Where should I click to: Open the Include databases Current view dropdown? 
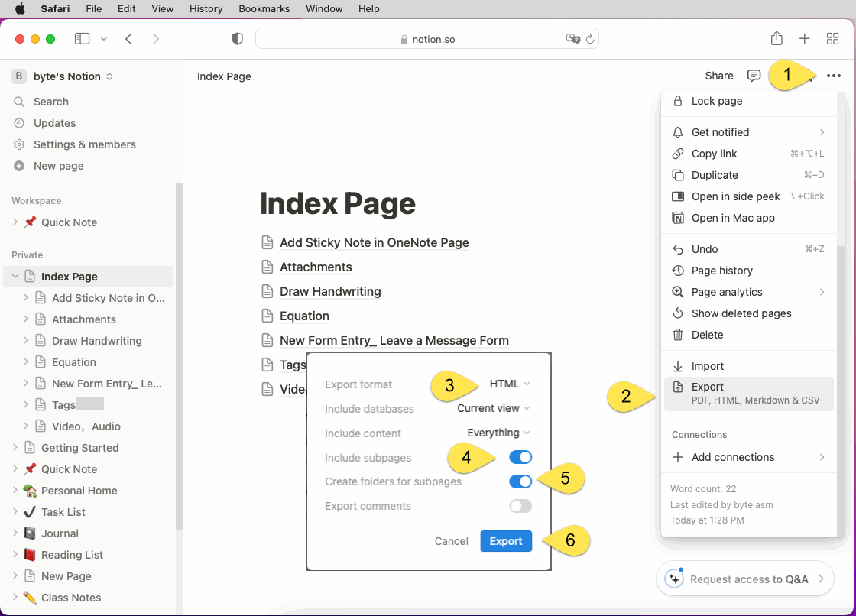click(x=494, y=408)
